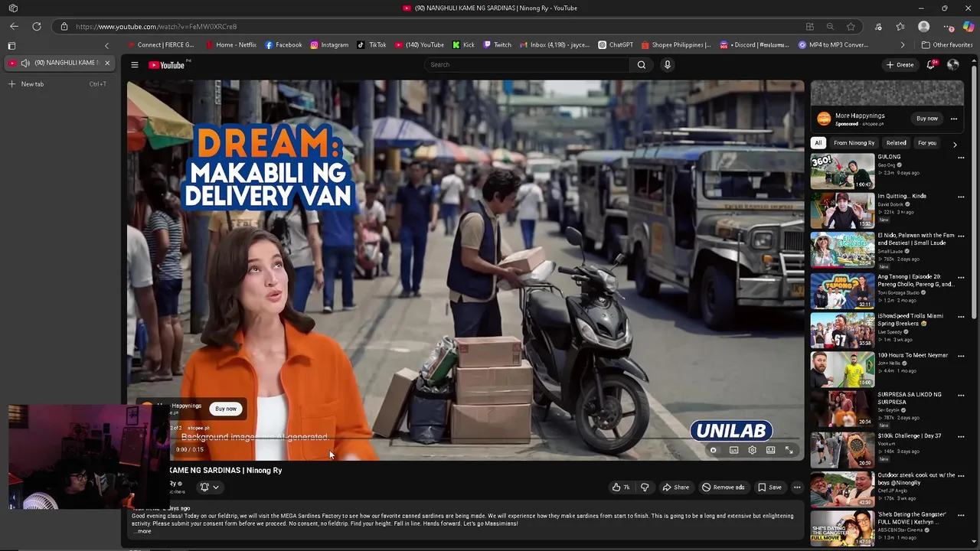Screen dimensions: 980x551
Task: Open the browser profile icon
Action: tap(924, 27)
